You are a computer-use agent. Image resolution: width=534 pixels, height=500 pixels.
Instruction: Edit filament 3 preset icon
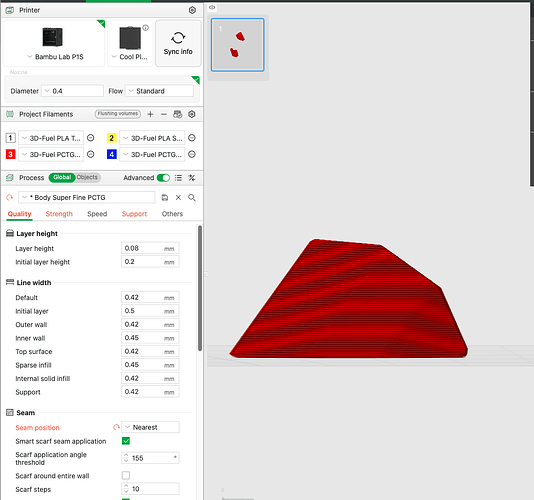[91, 154]
